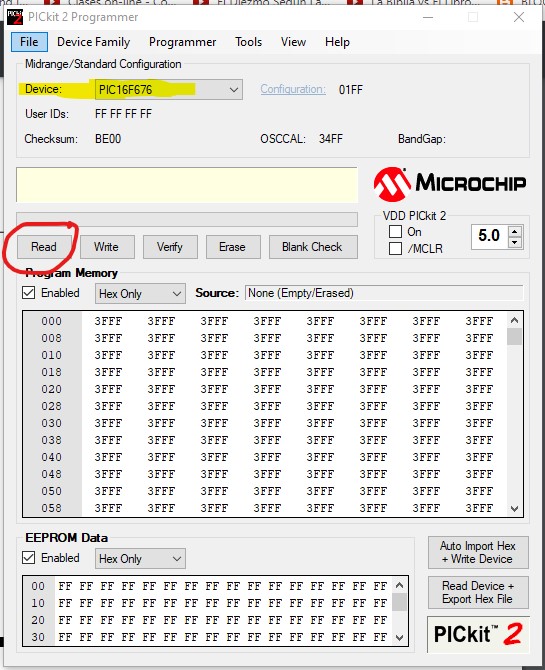This screenshot has width=545, height=670.
Task: Click Program Memory scrollbar down arrow
Action: pyautogui.click(x=515, y=508)
